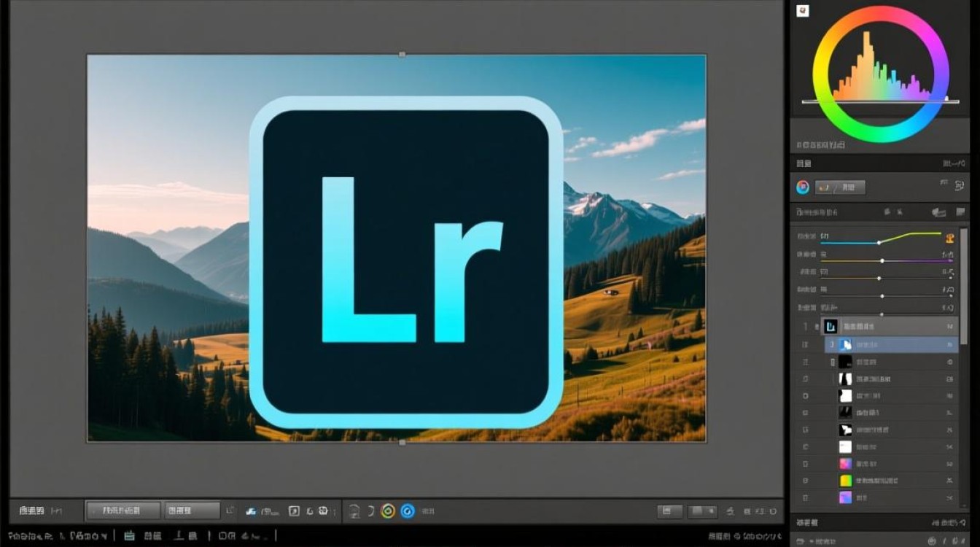Select the multicolor circular icon below the histogram
This screenshot has height=547, width=980.
(803, 187)
